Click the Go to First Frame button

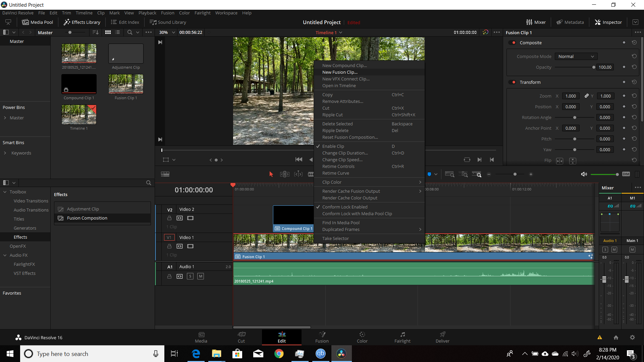point(299,160)
